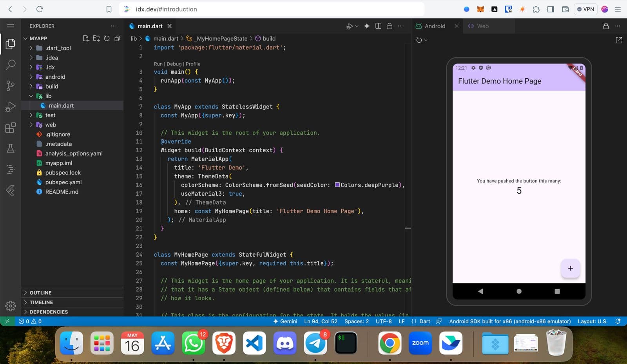Split the editor to the right

[x=378, y=26]
